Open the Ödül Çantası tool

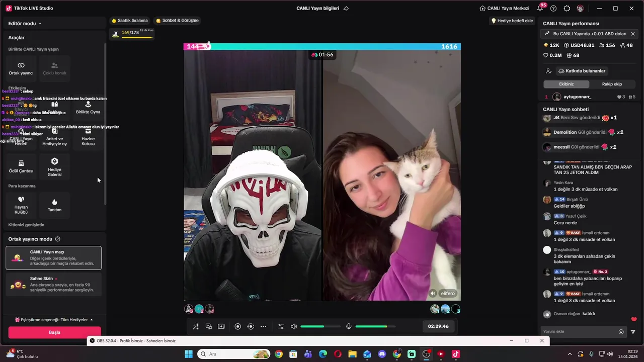[21, 166]
